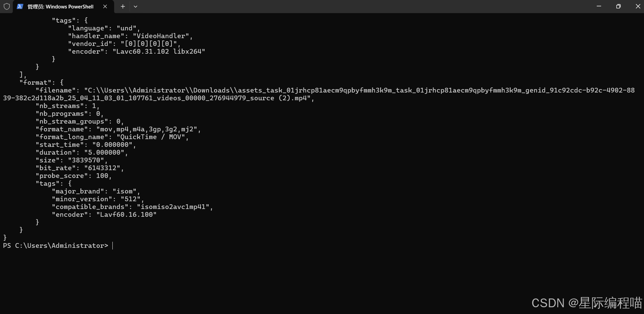The height and width of the screenshot is (314, 644).
Task: Open a new tab with the plus button
Action: [x=123, y=6]
